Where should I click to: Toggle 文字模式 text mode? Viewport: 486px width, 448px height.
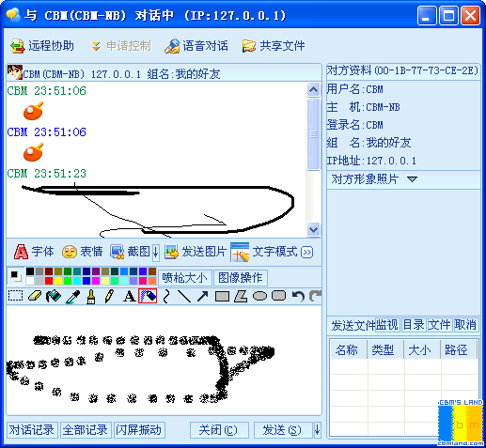click(x=264, y=252)
